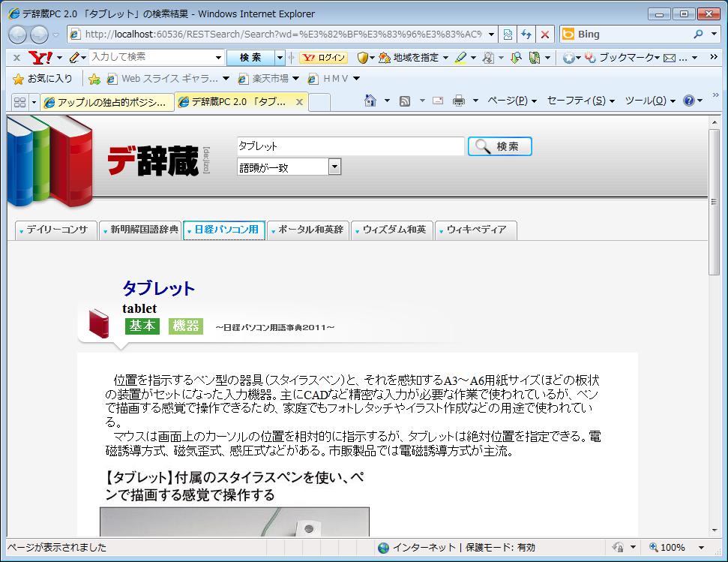Click the address bar URL field
This screenshot has width=728, height=562.
[283, 35]
